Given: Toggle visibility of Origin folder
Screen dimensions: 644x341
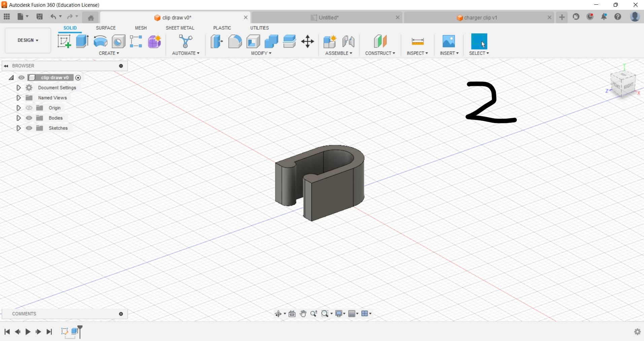Looking at the screenshot, I should (29, 108).
